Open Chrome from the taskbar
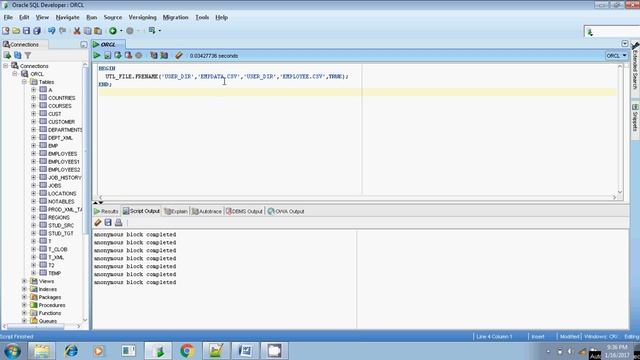Image resolution: width=640 pixels, height=360 pixels. click(x=187, y=351)
